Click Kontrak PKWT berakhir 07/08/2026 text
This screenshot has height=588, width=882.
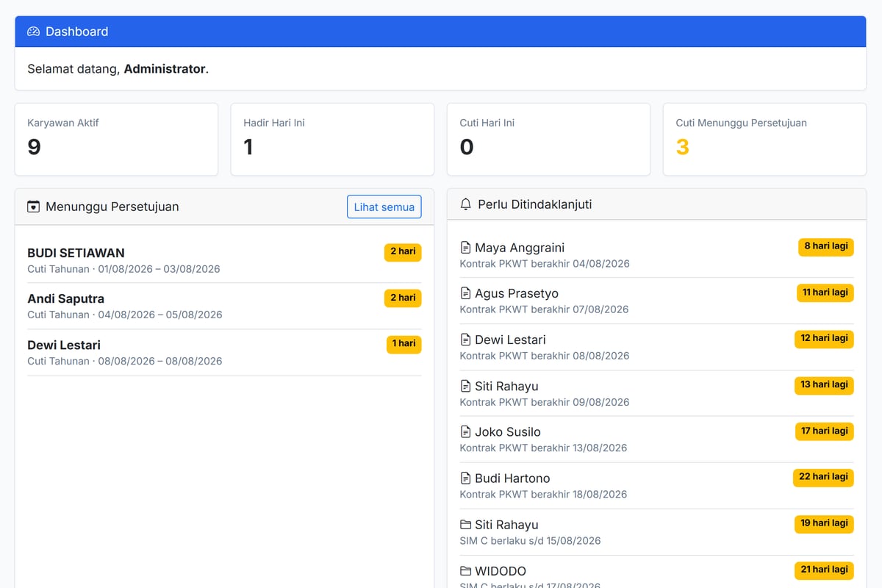click(x=545, y=309)
